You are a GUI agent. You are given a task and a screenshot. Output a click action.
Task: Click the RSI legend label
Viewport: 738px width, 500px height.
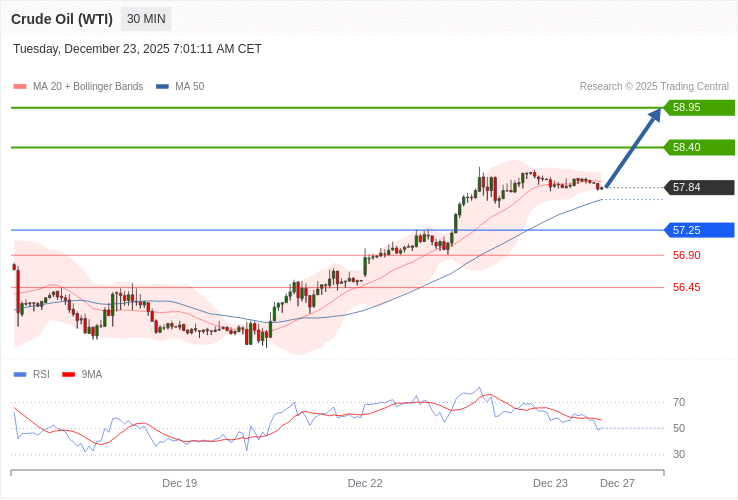[41, 375]
